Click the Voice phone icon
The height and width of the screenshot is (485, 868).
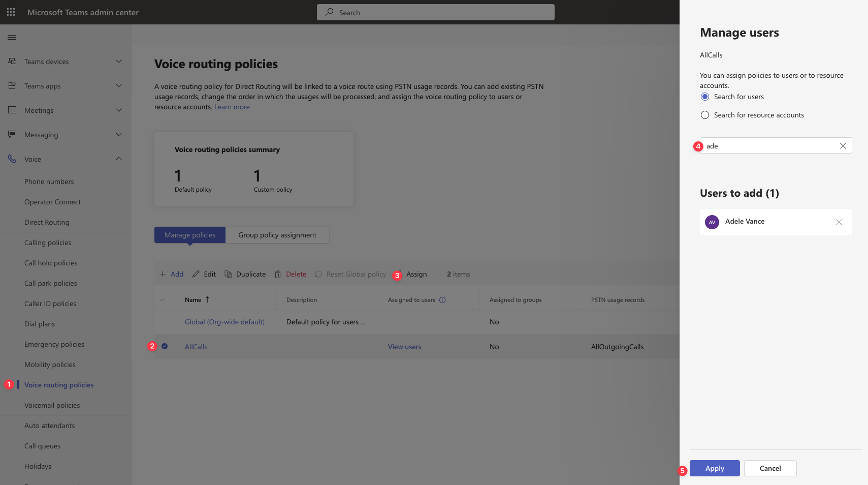click(12, 159)
